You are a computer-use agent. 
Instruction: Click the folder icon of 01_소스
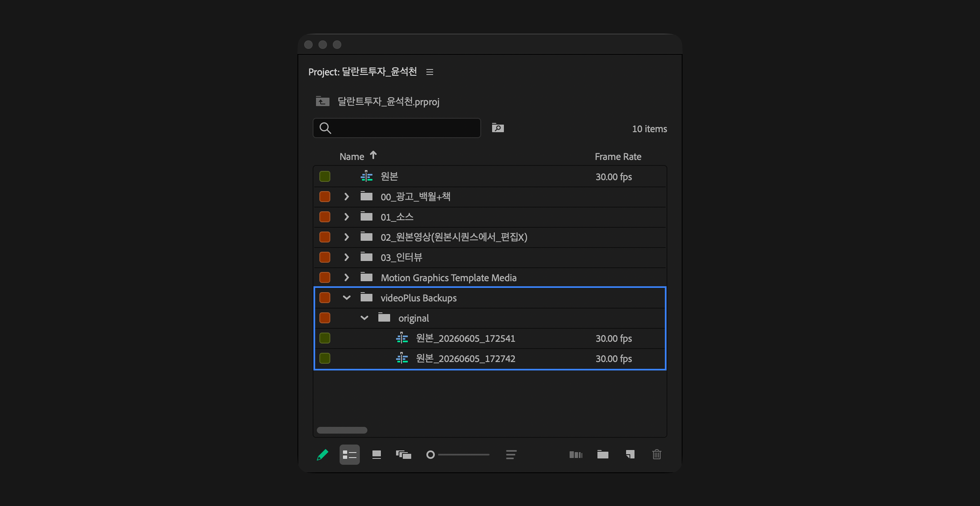coord(366,216)
